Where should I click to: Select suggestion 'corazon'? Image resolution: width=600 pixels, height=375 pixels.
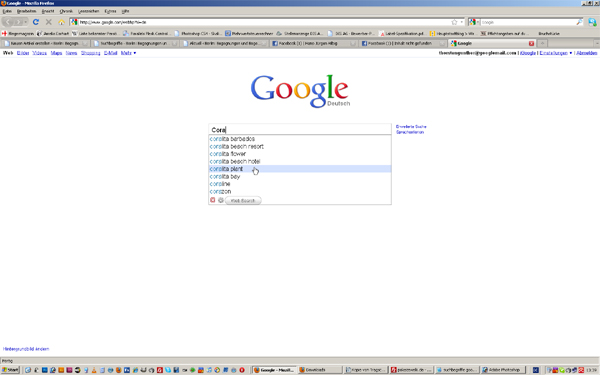click(300, 191)
